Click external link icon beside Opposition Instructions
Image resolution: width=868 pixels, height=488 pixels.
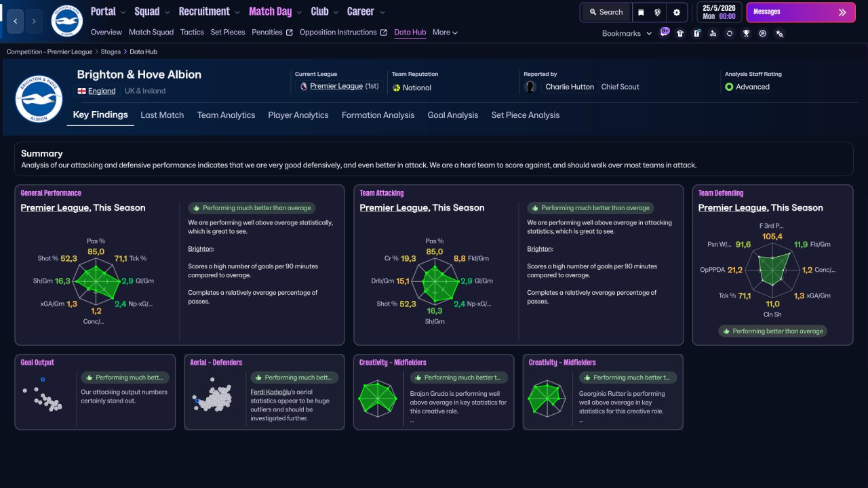pos(383,33)
